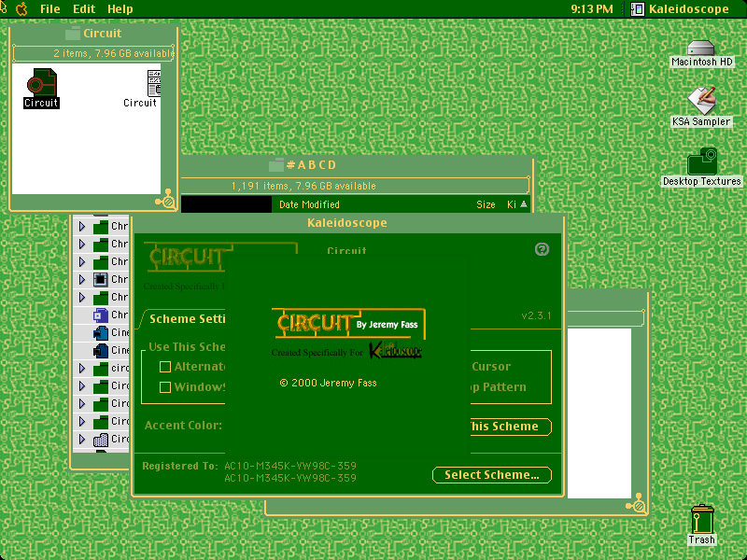Viewport: 747px width, 560px height.
Task: Click the black name column header in #ABCD
Action: pos(226,204)
